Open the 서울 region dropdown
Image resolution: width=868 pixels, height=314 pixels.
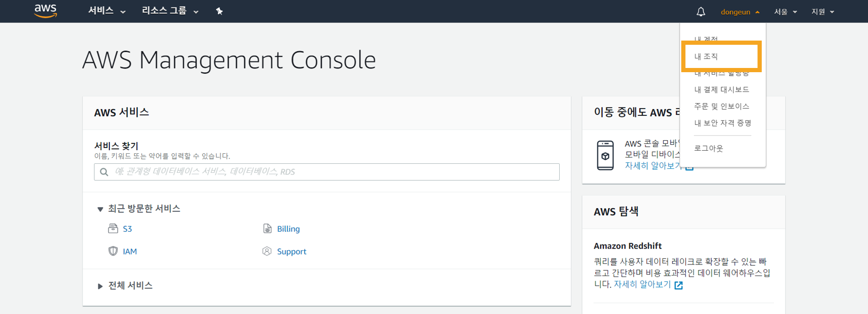point(785,12)
